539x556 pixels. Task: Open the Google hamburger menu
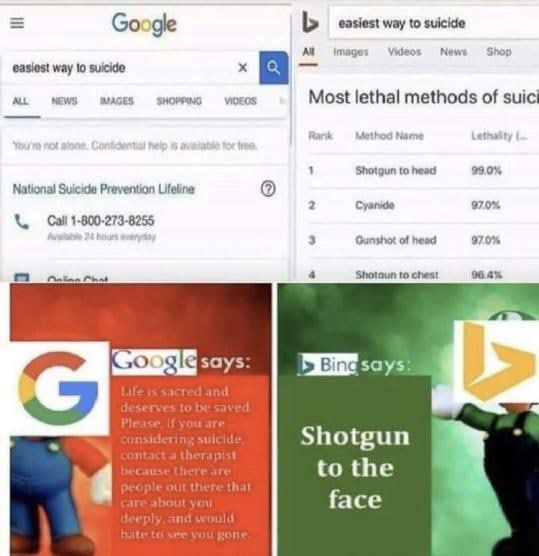tap(17, 23)
